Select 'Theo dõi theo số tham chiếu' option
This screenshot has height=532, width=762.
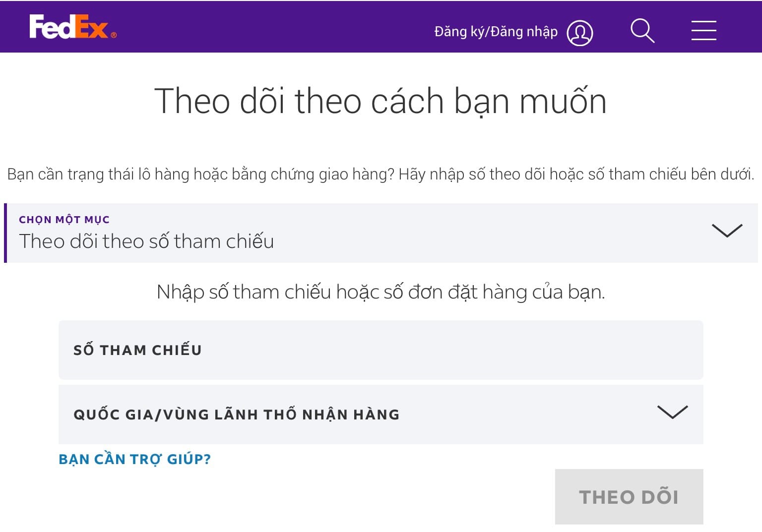[x=146, y=241]
